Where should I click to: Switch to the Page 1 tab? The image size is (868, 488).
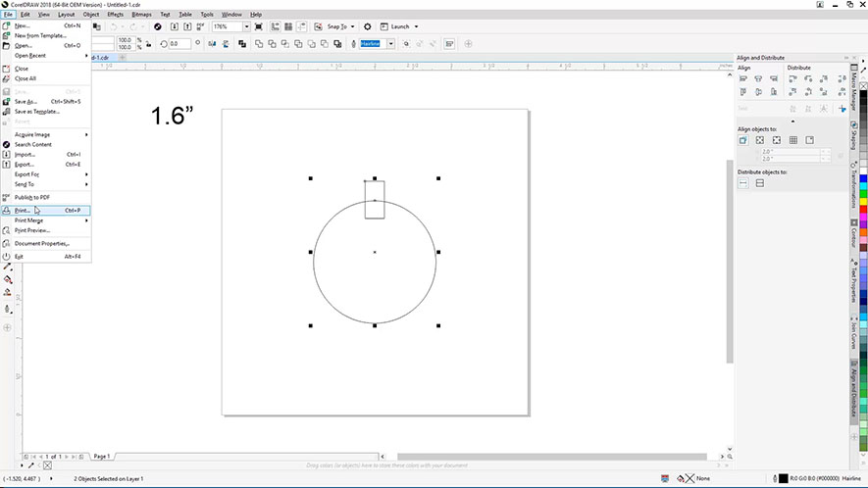click(102, 457)
